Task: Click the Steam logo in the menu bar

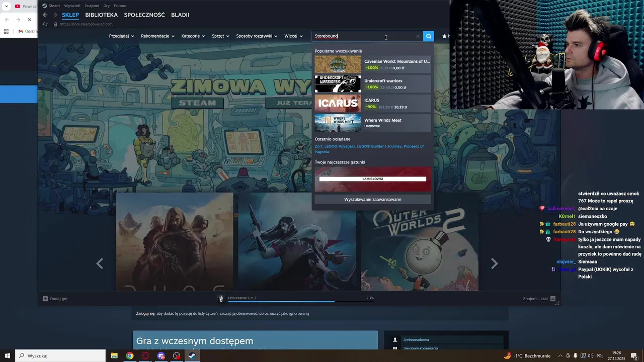Action: (45, 6)
